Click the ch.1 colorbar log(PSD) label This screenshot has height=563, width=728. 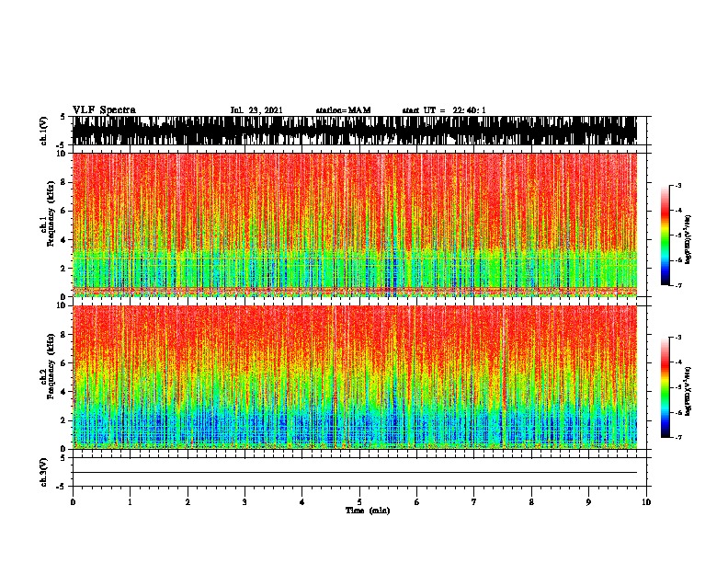click(x=688, y=239)
